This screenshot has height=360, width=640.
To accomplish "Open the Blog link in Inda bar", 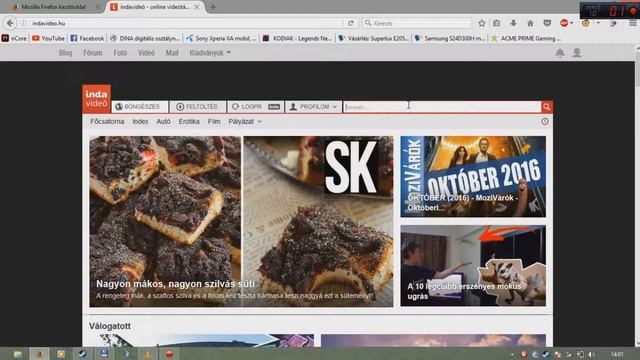I will pyautogui.click(x=65, y=53).
